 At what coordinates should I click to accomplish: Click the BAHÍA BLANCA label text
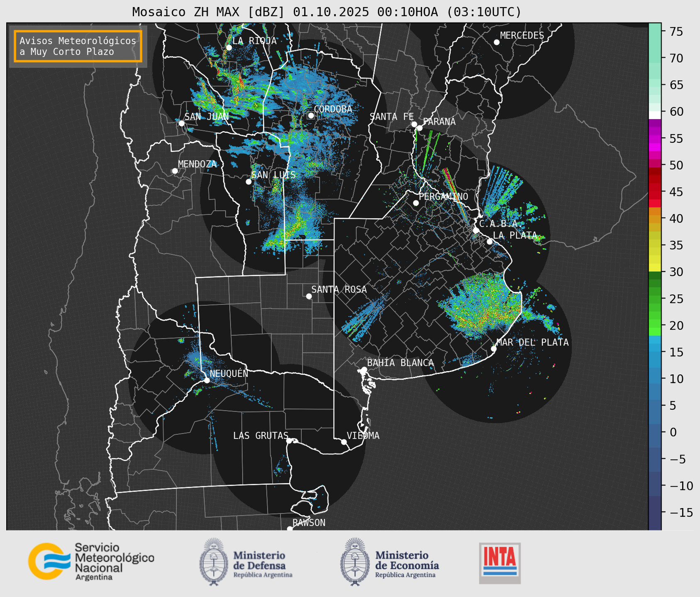click(400, 363)
